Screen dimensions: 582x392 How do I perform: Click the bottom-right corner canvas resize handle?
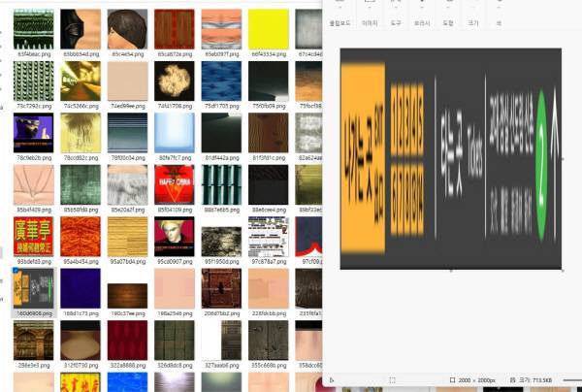563,271
